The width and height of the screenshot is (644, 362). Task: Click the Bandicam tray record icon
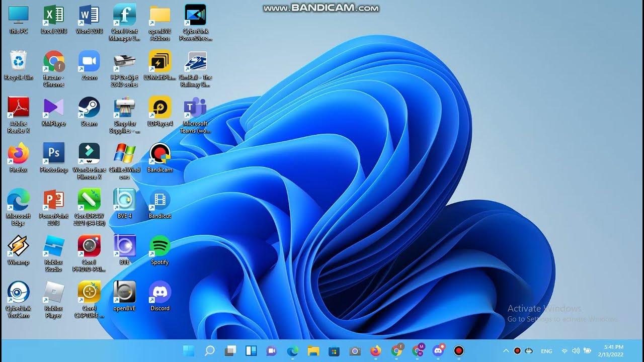(517, 351)
